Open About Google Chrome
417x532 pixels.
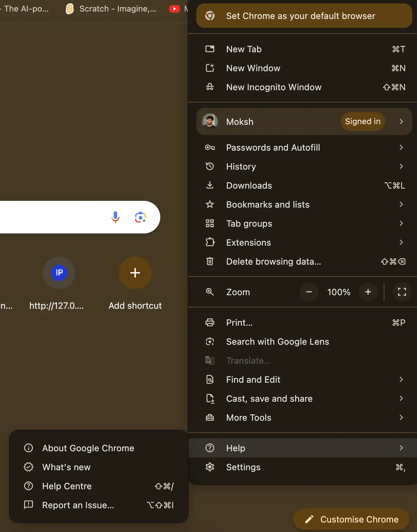point(99,448)
